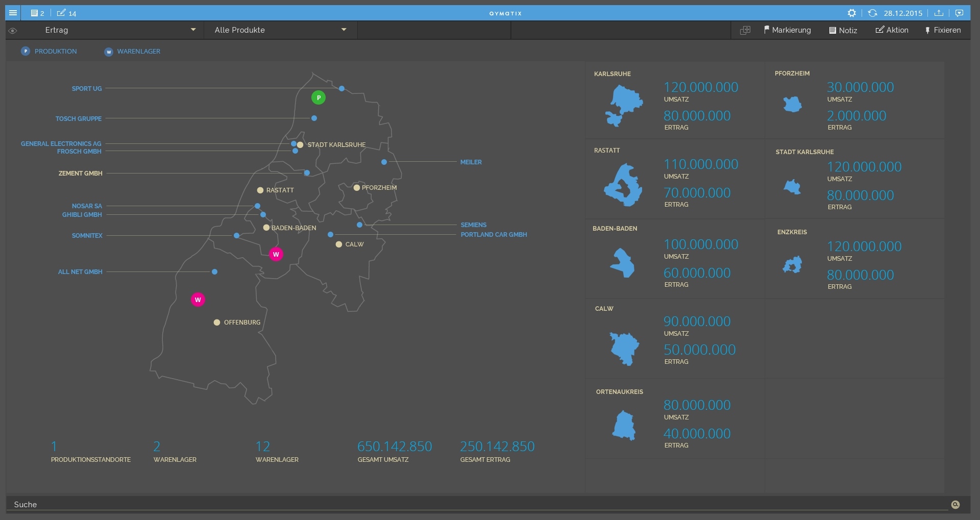980x520 pixels.
Task: Click the Notiz button
Action: (x=843, y=31)
